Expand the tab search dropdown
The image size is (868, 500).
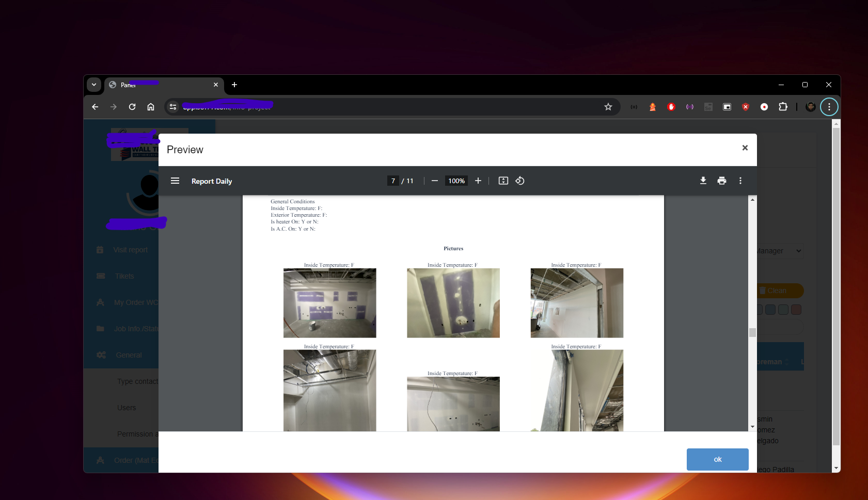click(94, 85)
